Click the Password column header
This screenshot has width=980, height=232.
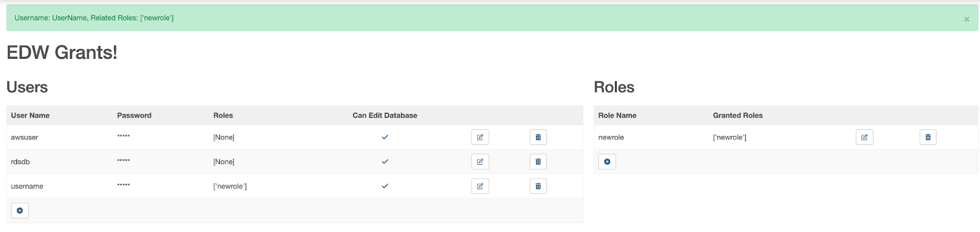pos(134,115)
